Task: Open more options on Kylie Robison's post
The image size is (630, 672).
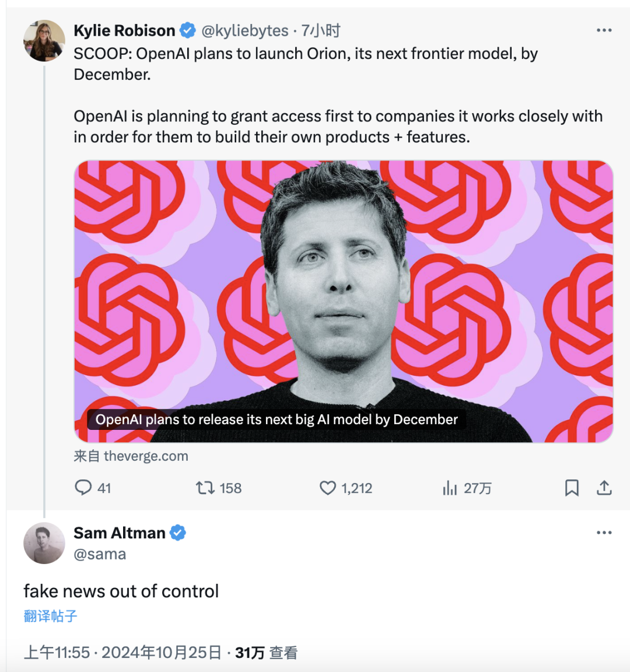Action: pos(604,30)
